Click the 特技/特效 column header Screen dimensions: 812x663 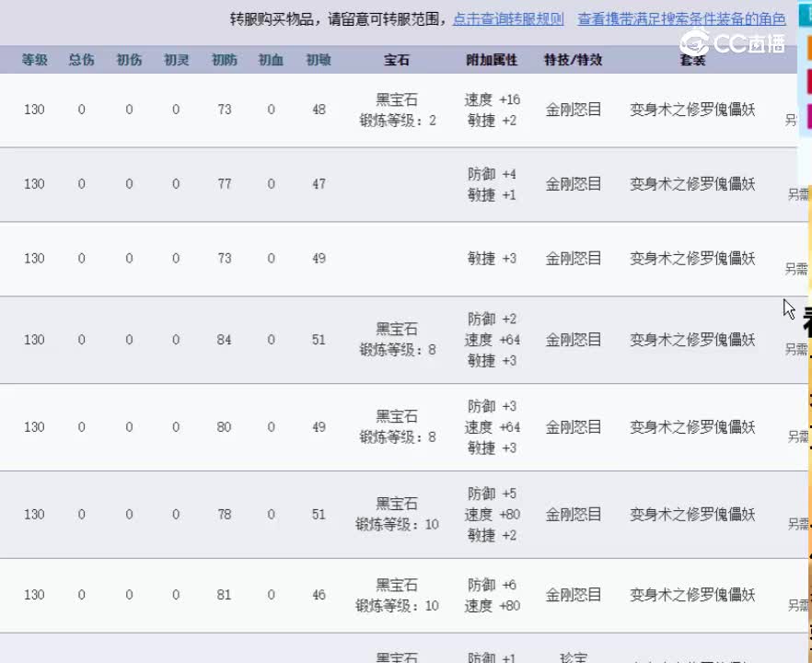574,60
